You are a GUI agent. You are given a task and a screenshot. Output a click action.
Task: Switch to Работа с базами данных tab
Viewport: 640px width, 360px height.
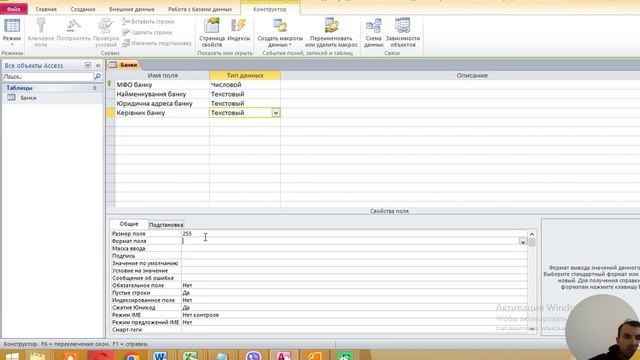click(x=200, y=9)
